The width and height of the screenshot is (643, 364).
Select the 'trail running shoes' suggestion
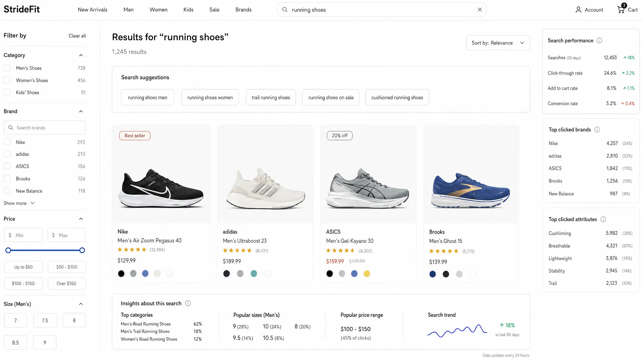(271, 97)
